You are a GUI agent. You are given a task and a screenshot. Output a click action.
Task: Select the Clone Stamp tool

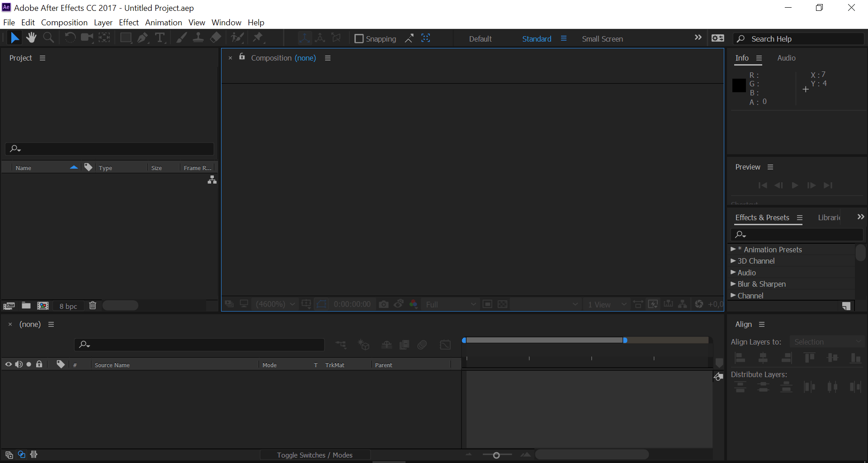click(198, 38)
